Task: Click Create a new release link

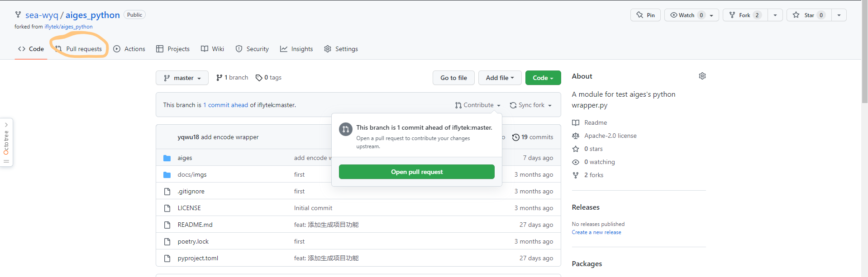Action: [x=596, y=232]
